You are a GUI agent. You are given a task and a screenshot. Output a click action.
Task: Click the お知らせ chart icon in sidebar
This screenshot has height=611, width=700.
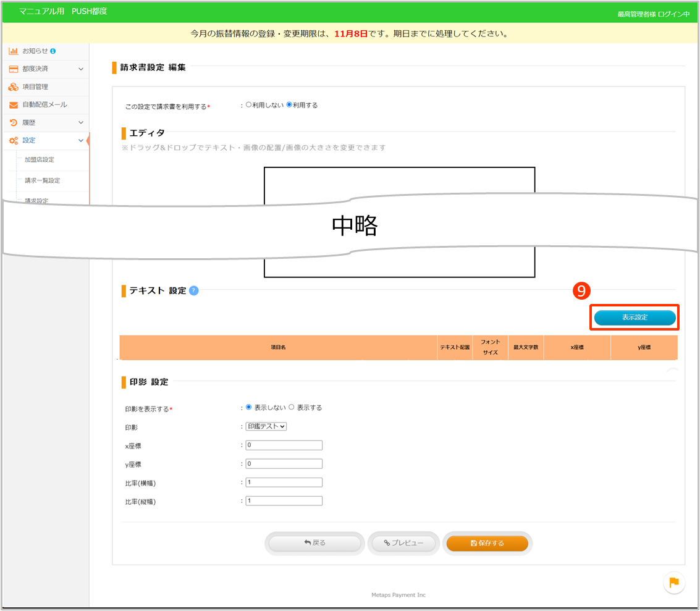coord(13,51)
